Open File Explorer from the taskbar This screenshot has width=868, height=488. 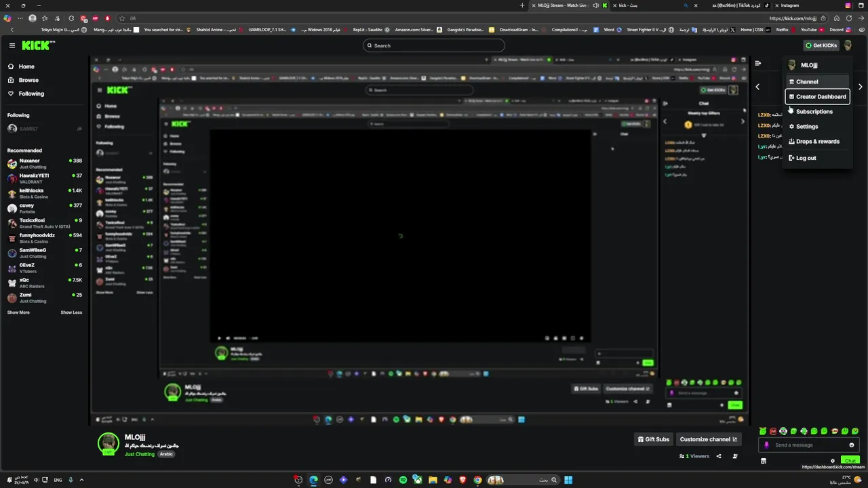tap(433, 480)
